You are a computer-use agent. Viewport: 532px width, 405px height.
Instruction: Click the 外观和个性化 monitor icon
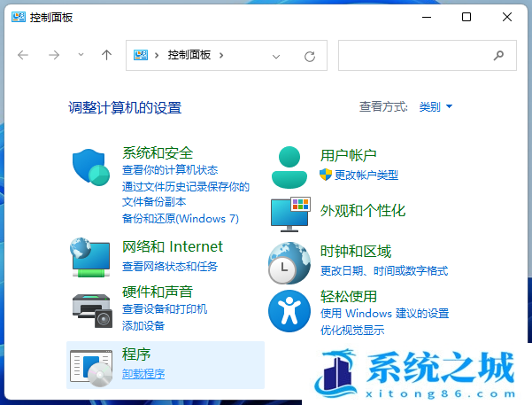tap(289, 213)
